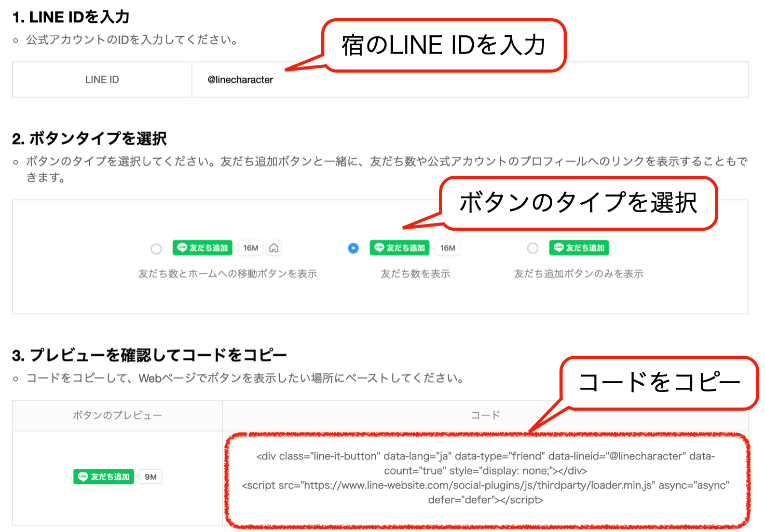The height and width of the screenshot is (532, 765).
Task: Click the 16M count badge next to home icon
Action: click(251, 248)
